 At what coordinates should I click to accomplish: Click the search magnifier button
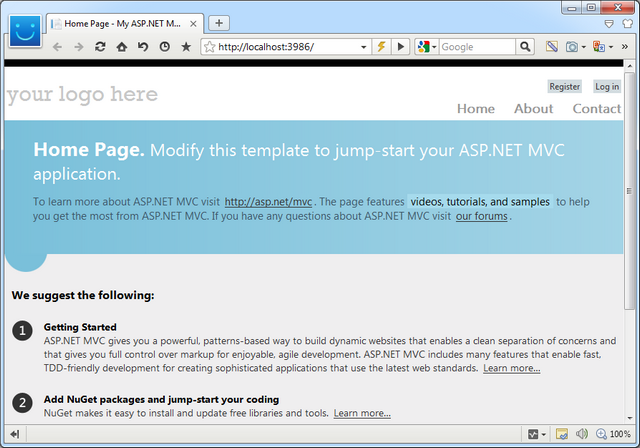pos(525,47)
